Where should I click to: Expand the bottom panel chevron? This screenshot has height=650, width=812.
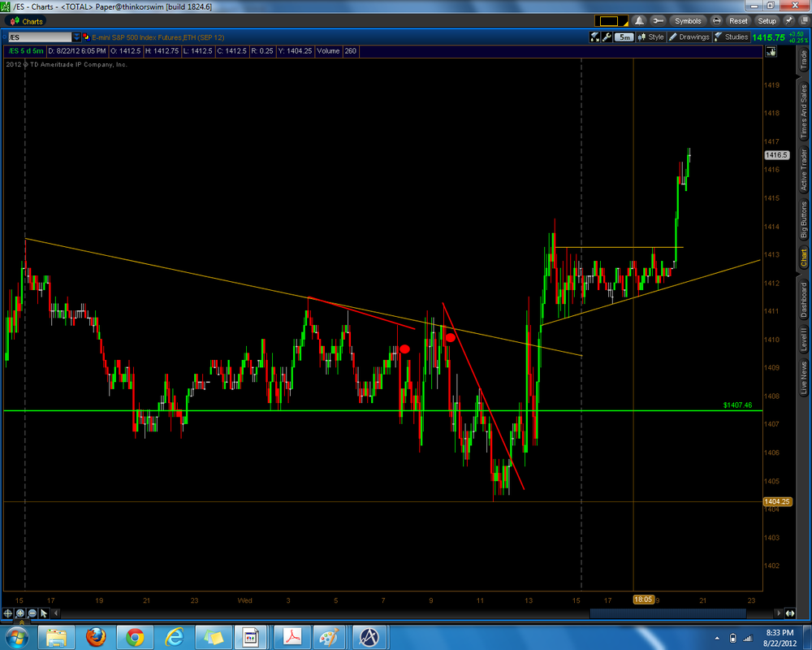click(x=22, y=622)
